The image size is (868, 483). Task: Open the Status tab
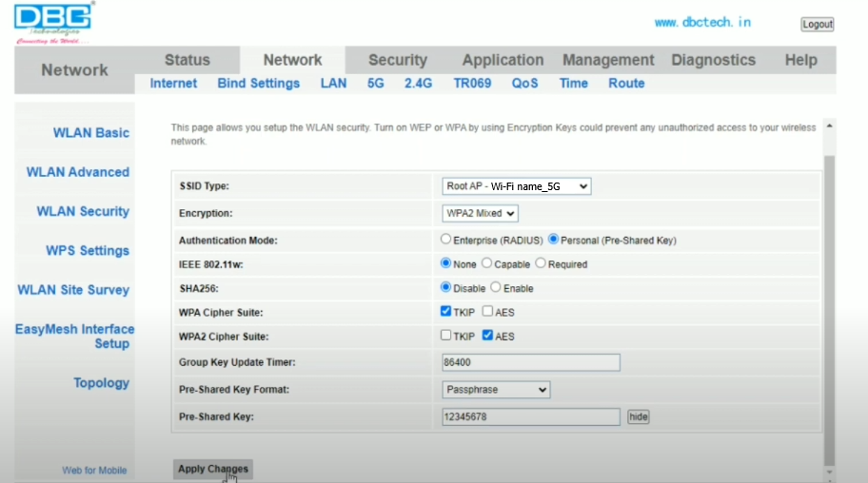point(187,60)
